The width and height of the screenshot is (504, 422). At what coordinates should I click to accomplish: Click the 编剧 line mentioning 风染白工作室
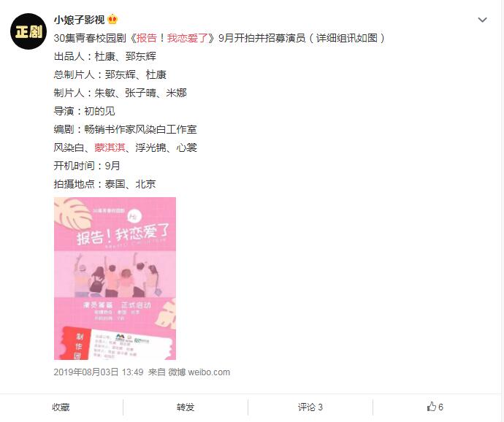point(125,129)
